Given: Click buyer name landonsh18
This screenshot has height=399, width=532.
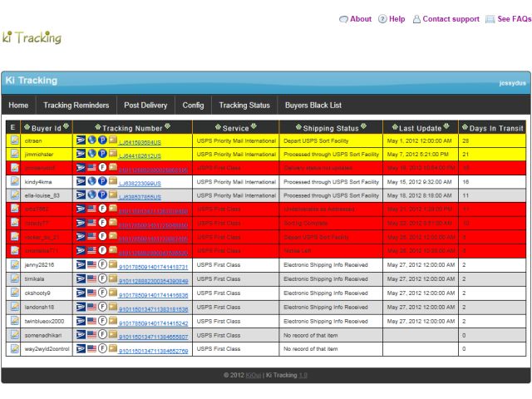Looking at the screenshot, I should click(39, 307).
